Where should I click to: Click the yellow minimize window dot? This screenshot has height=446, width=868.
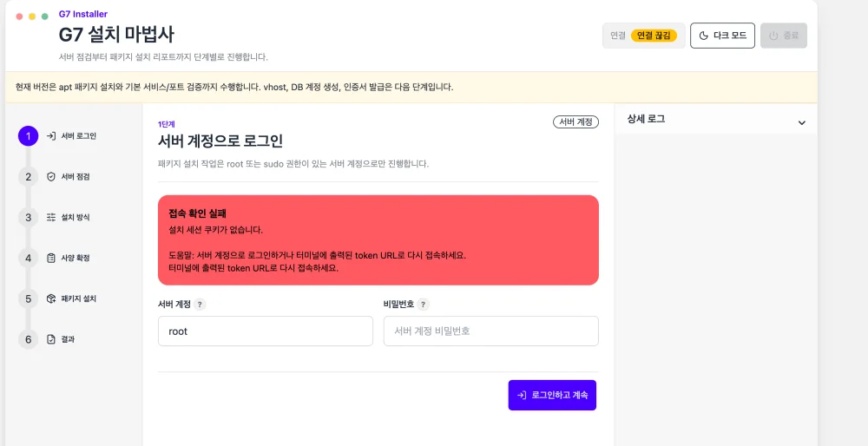[x=32, y=16]
